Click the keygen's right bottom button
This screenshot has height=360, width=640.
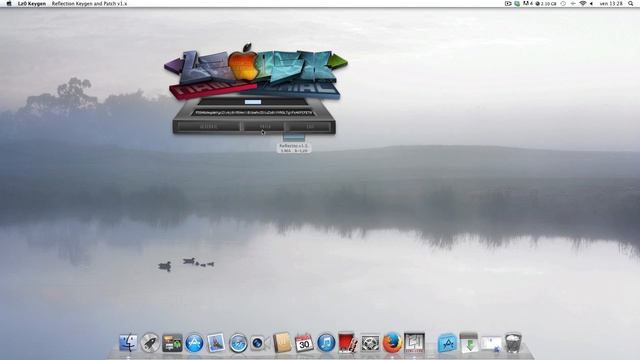(310, 127)
